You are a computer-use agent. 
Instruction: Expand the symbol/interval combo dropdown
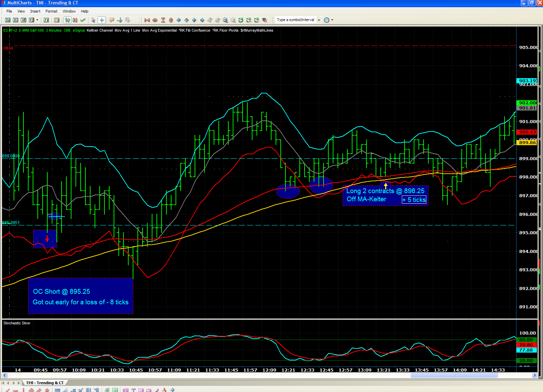pos(319,20)
